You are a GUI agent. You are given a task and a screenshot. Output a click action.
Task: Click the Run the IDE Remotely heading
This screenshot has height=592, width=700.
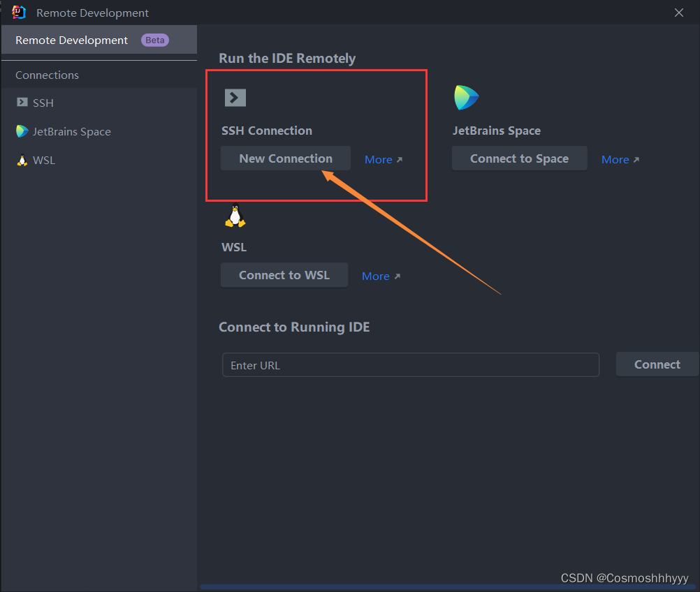tap(287, 59)
